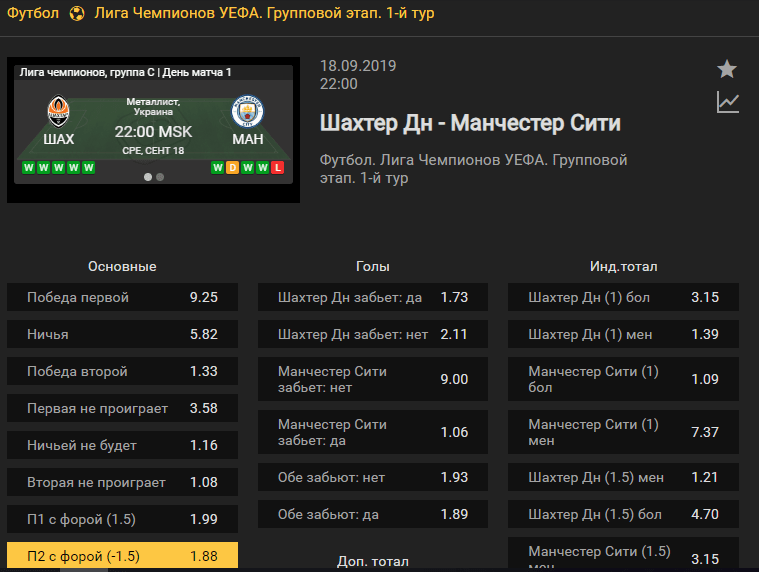
Task: Click Man City's red L form badge
Action: click(x=277, y=168)
